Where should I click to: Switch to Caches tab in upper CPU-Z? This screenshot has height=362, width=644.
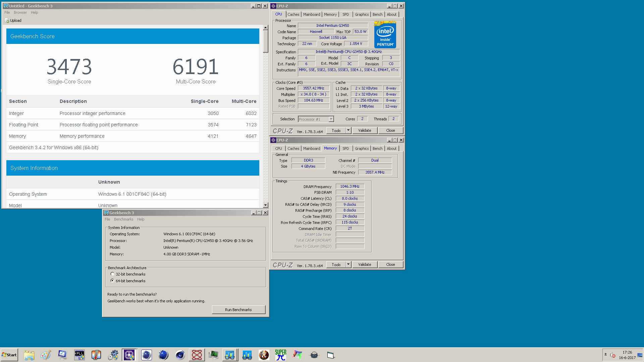coord(293,14)
